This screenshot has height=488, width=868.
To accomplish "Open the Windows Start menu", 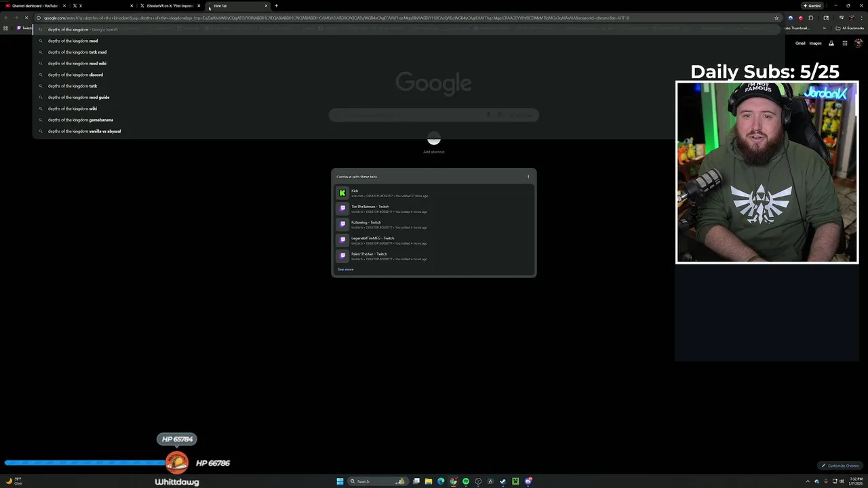I will click(340, 481).
